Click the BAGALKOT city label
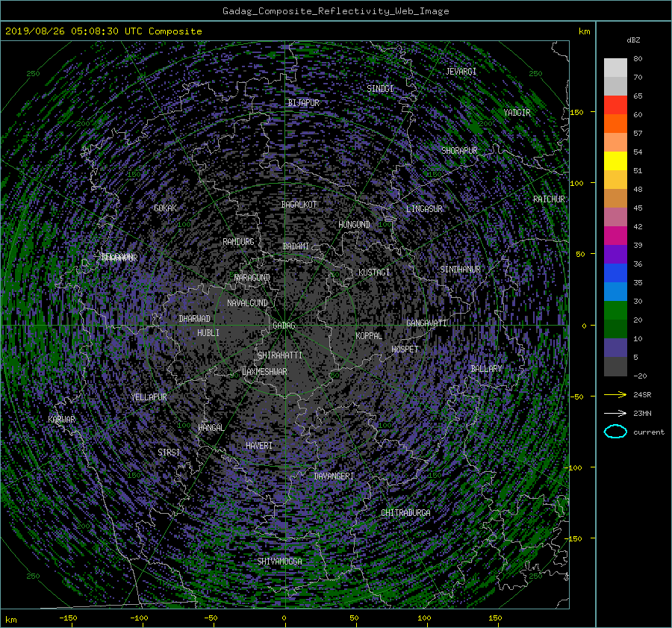Image resolution: width=672 pixels, height=628 pixels. [x=299, y=205]
